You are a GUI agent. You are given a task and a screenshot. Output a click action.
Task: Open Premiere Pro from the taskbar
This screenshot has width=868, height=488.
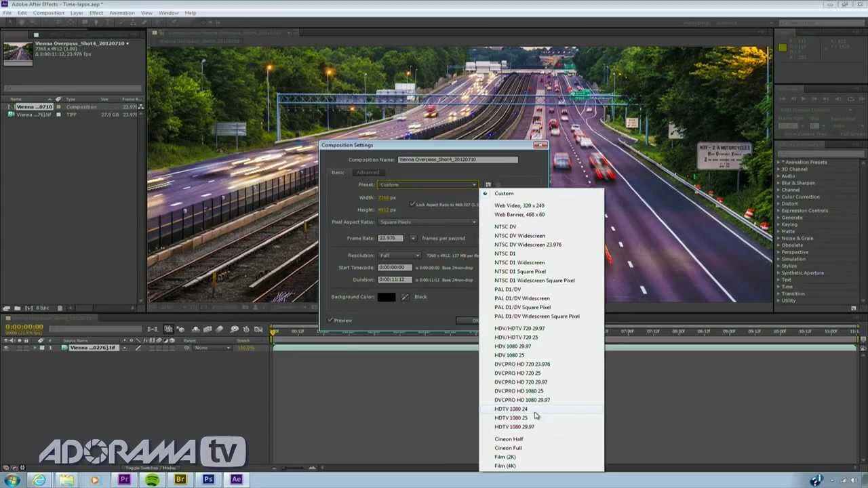124,480
